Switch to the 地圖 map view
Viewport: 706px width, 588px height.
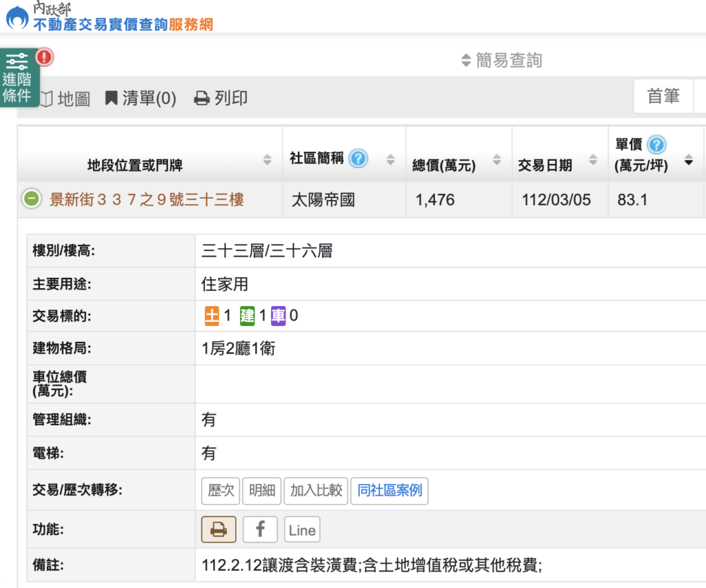pos(66,99)
